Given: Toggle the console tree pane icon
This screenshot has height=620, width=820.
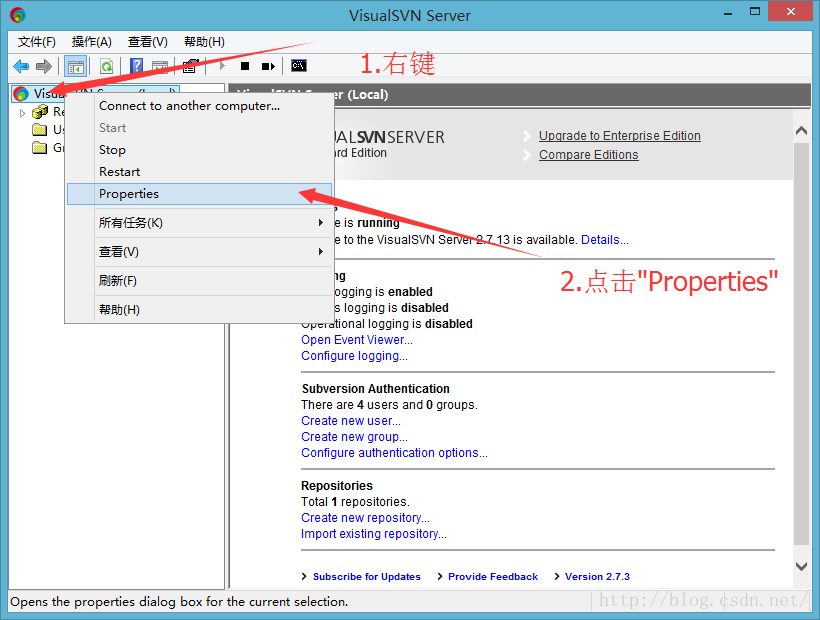Looking at the screenshot, I should tap(76, 66).
